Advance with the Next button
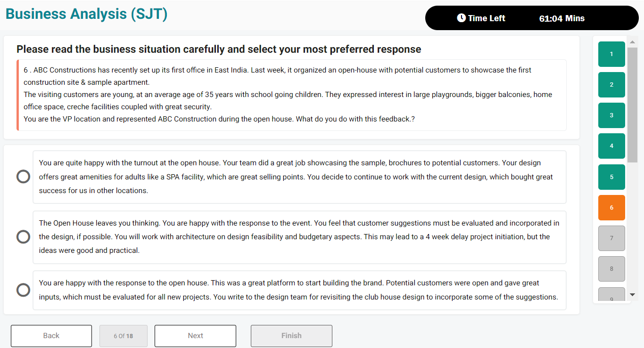The width and height of the screenshot is (644, 348). tap(195, 336)
